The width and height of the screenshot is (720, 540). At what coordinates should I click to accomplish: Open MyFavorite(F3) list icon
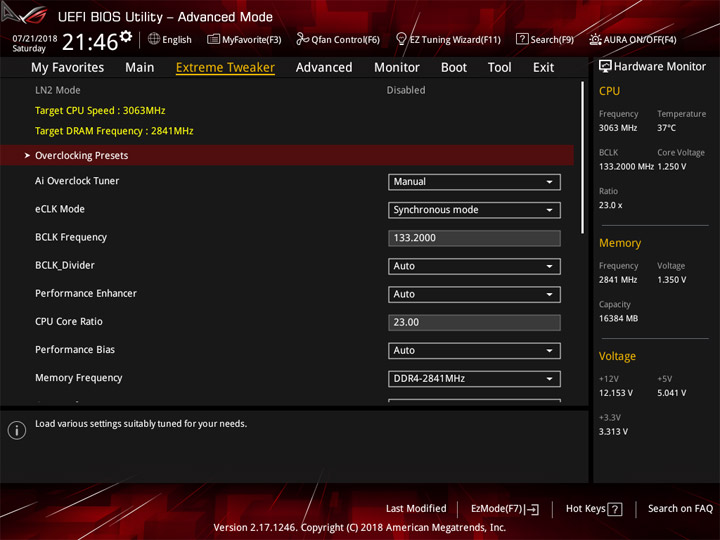point(213,39)
